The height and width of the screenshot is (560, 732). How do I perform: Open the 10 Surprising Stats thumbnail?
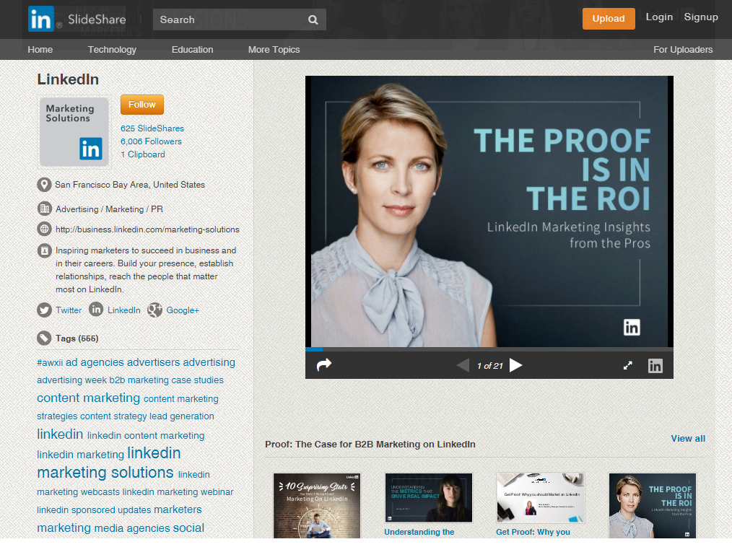(x=317, y=506)
